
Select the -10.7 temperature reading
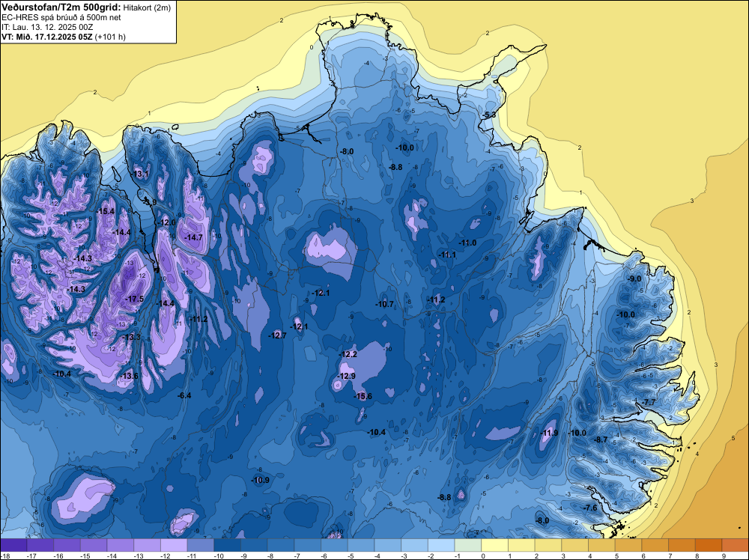[384, 304]
